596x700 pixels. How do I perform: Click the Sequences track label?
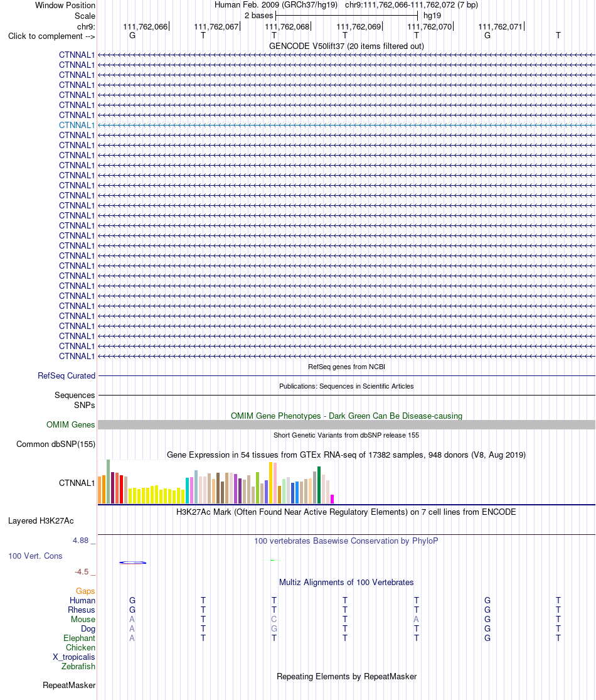coord(75,396)
